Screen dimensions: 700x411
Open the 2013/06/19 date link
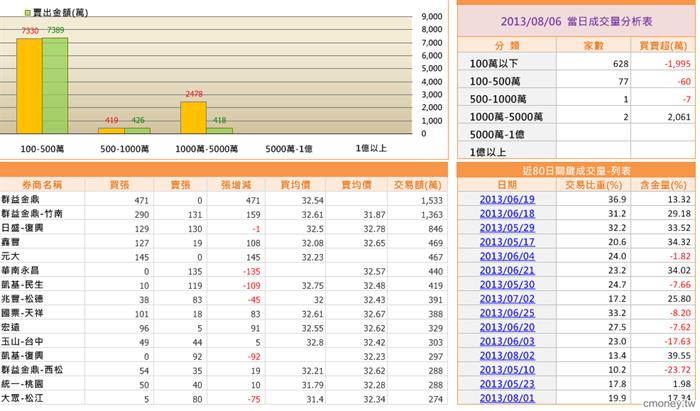507,199
